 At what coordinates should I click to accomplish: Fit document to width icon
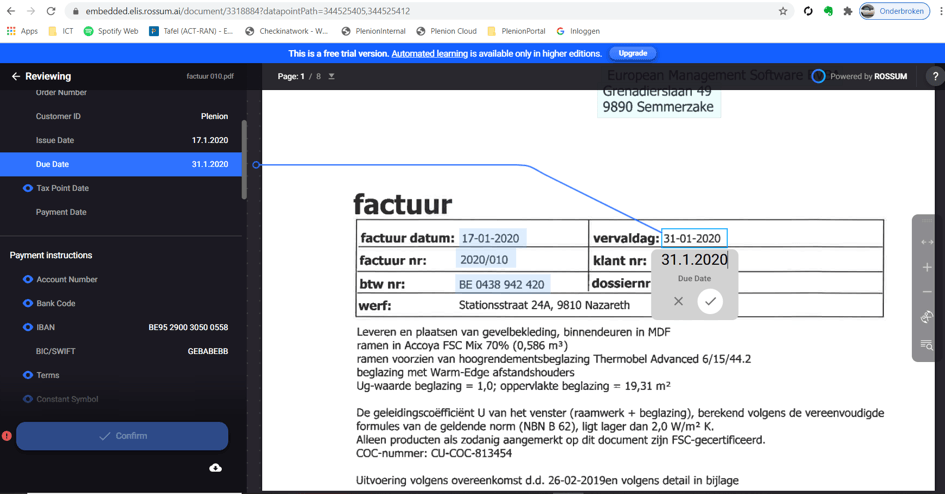coord(927,242)
